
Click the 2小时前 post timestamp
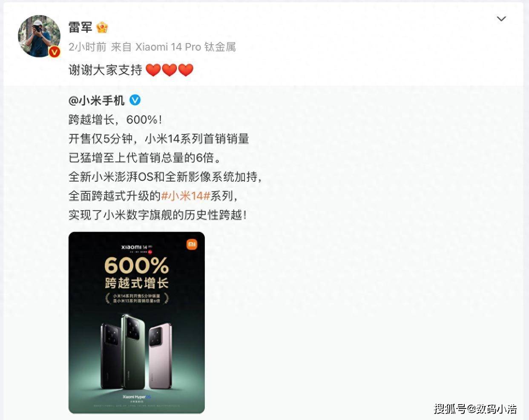point(87,47)
